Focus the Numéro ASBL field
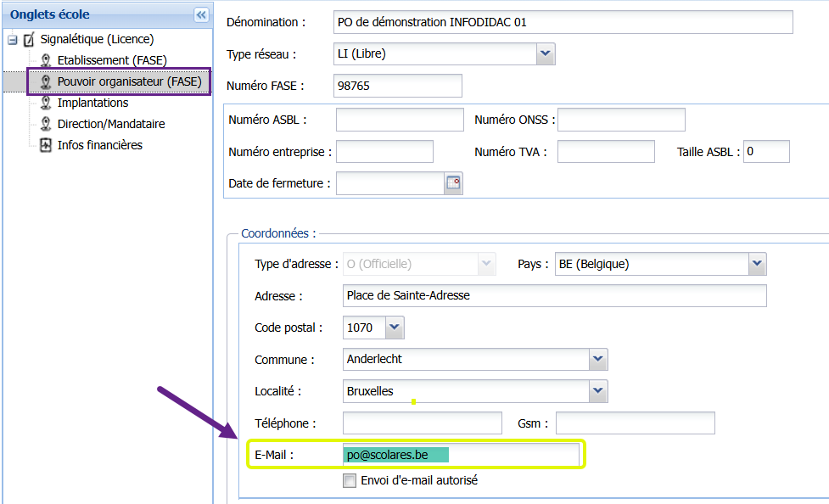 pos(400,120)
